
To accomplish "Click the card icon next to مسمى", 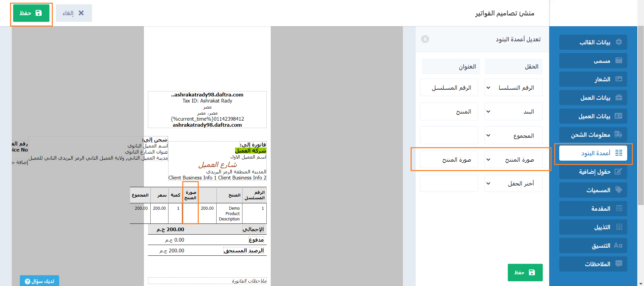I will pyautogui.click(x=618, y=60).
